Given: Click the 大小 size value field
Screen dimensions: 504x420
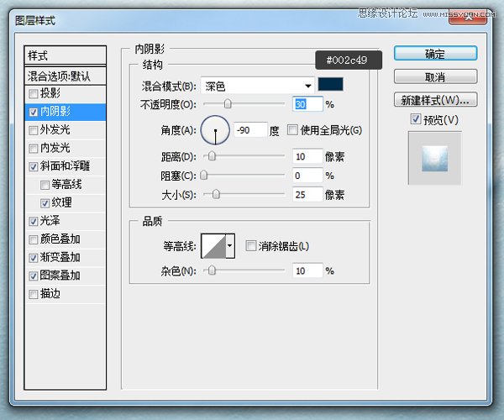Looking at the screenshot, I should (307, 194).
